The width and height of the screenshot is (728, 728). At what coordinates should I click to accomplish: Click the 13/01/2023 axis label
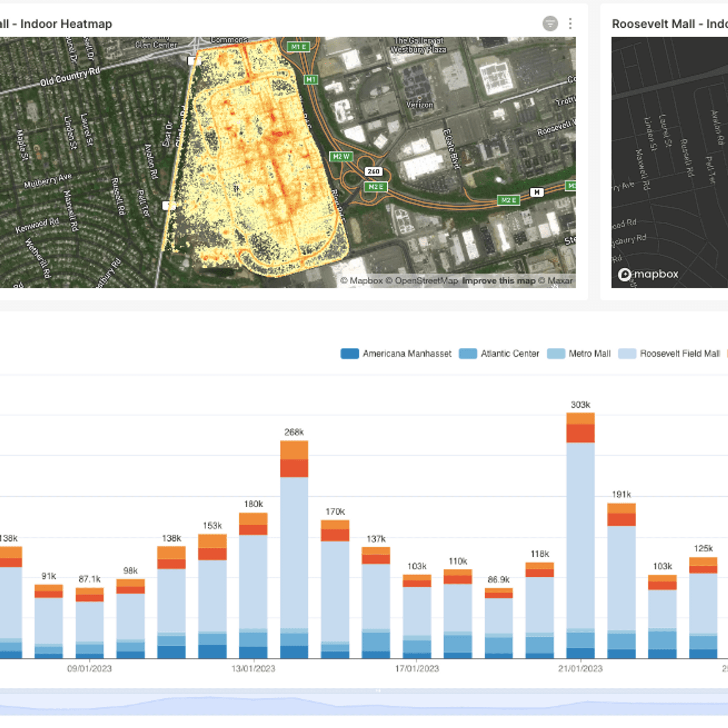(253, 668)
